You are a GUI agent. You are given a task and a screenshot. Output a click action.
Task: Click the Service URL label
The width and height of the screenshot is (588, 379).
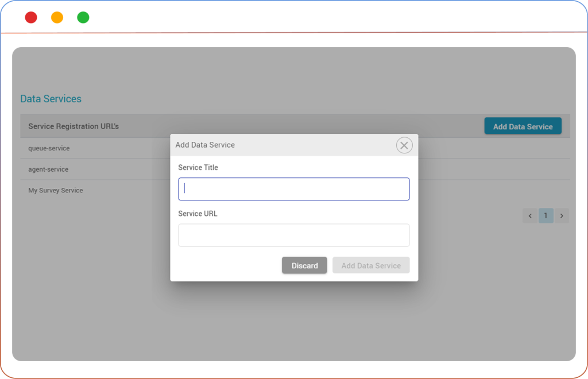click(198, 214)
